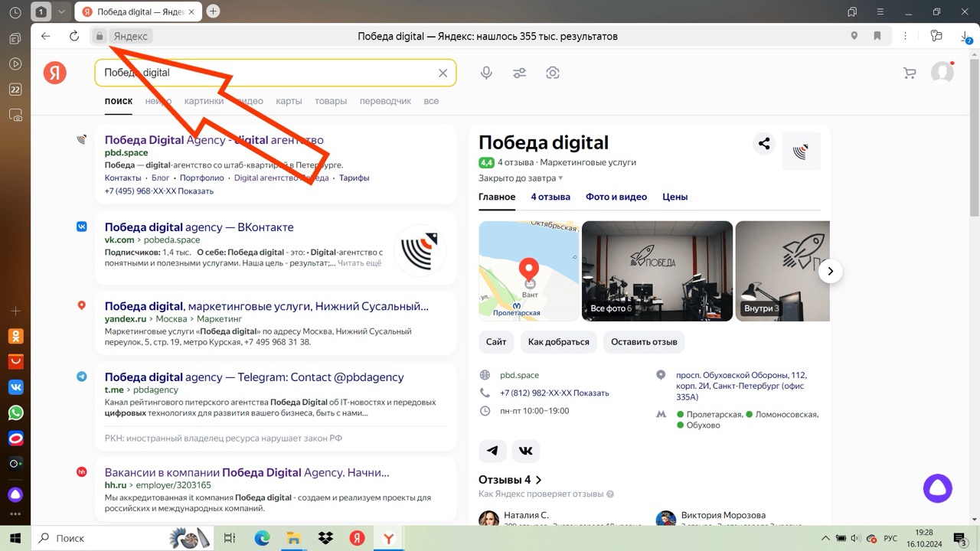Click the location pin icon in address bar
This screenshot has height=551, width=980.
854,36
